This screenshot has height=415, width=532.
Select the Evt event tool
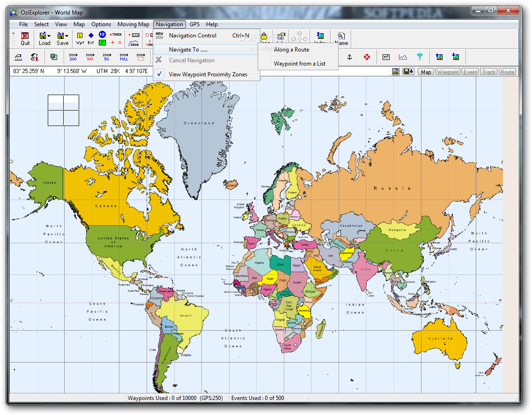point(91,38)
